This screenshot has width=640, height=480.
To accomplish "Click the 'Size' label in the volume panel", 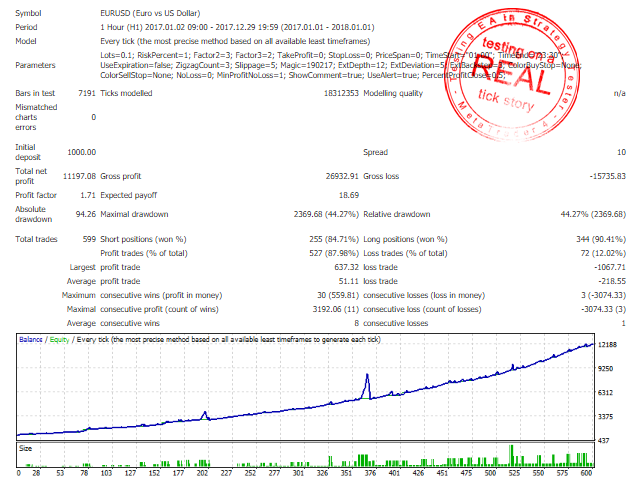I will 25,448.
